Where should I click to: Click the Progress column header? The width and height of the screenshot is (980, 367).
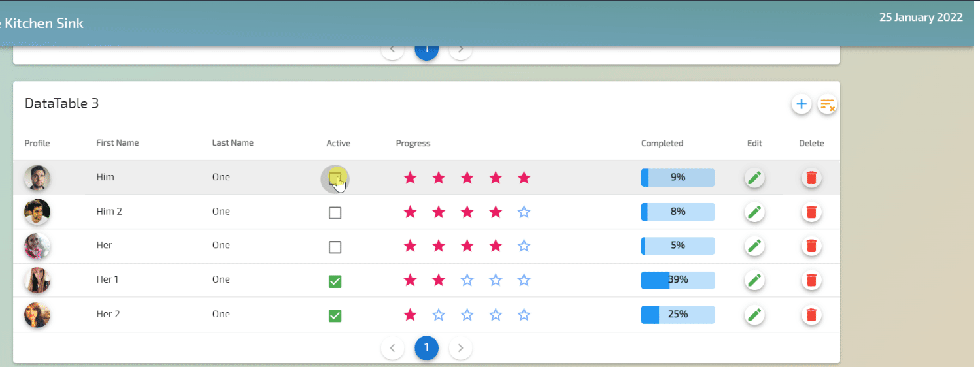(413, 144)
